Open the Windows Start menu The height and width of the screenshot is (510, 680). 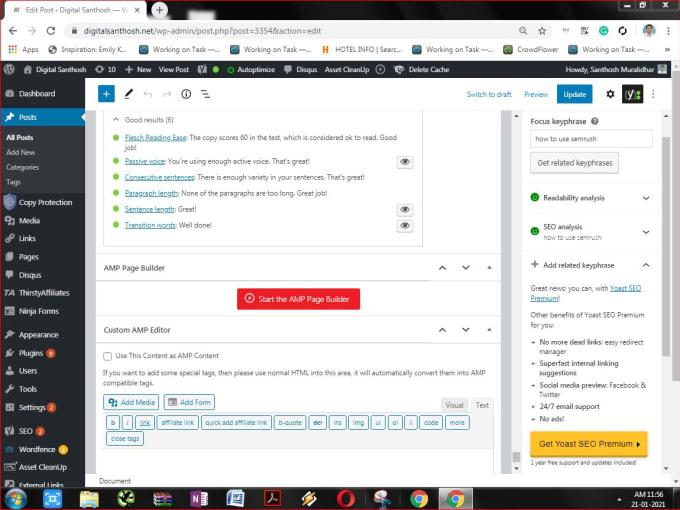(x=16, y=499)
